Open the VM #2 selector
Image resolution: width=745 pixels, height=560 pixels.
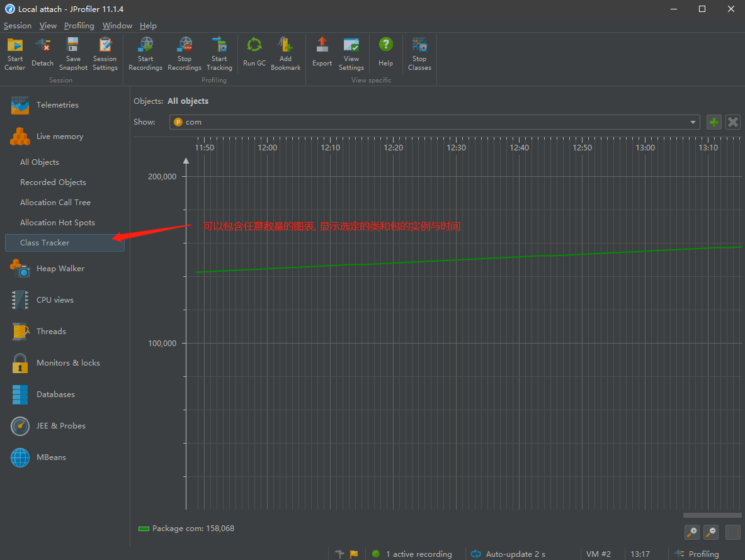click(x=599, y=554)
